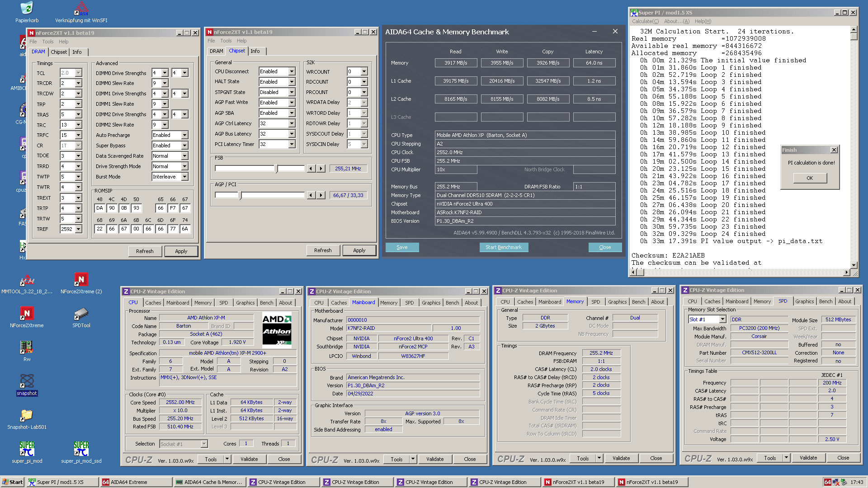
Task: Open the WRCOUNT dropdown
Action: click(364, 71)
